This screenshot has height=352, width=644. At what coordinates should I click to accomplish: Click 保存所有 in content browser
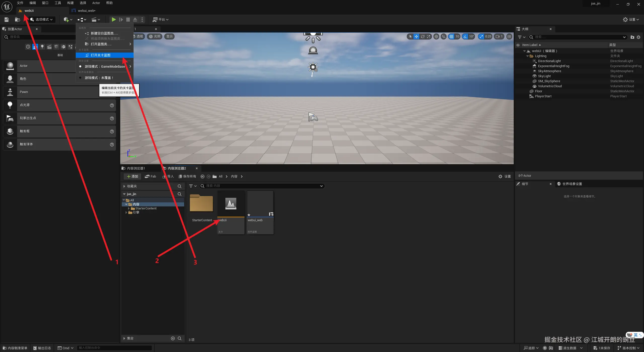click(x=187, y=177)
